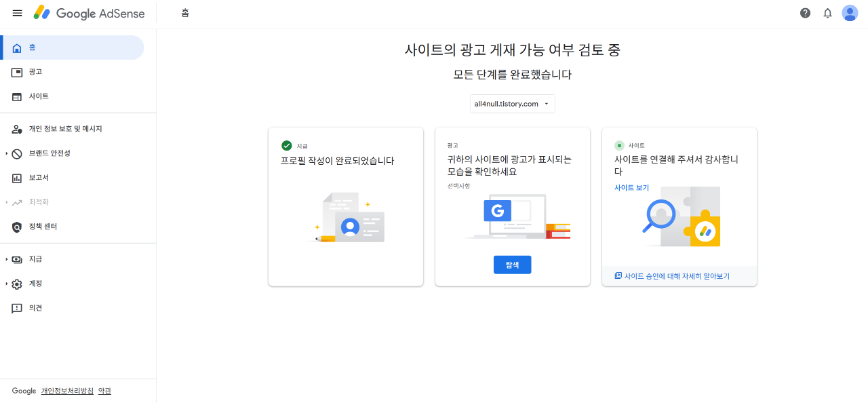The image size is (868, 403).
Task: Expand the 지급 (Payments) section
Action: 17,258
